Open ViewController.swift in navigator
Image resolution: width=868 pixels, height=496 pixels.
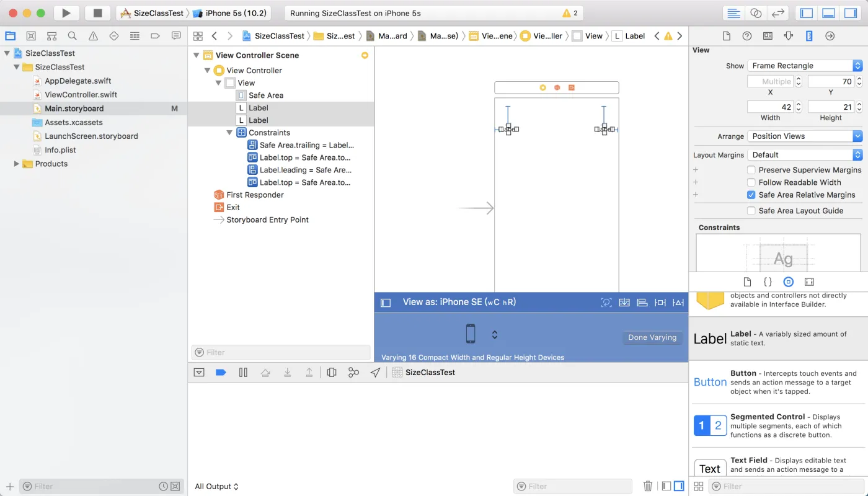[81, 95]
